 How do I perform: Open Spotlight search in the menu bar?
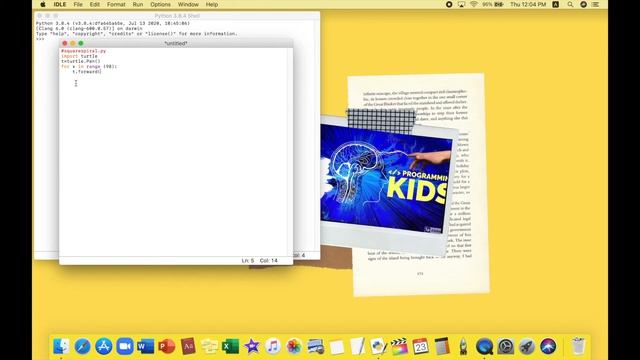pos(570,4)
